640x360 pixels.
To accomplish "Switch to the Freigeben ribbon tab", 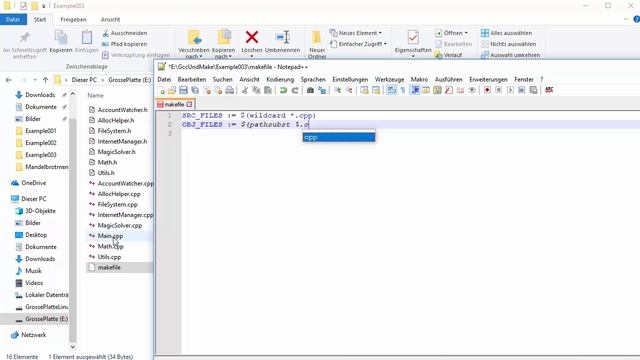I will pos(73,19).
